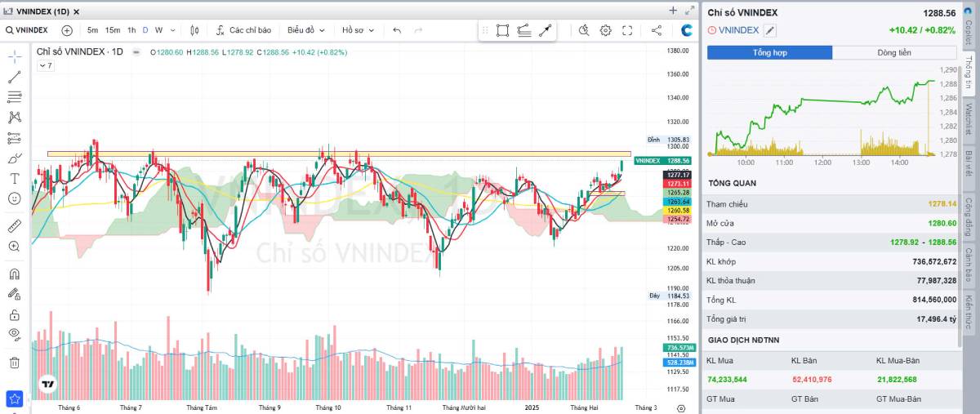Expand the indicator legend with 7 items

coord(45,65)
